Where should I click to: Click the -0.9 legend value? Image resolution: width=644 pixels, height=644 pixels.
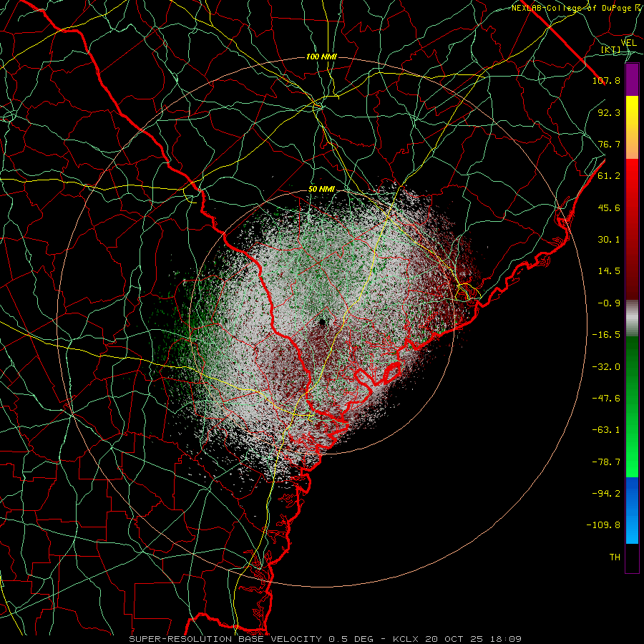[609, 303]
